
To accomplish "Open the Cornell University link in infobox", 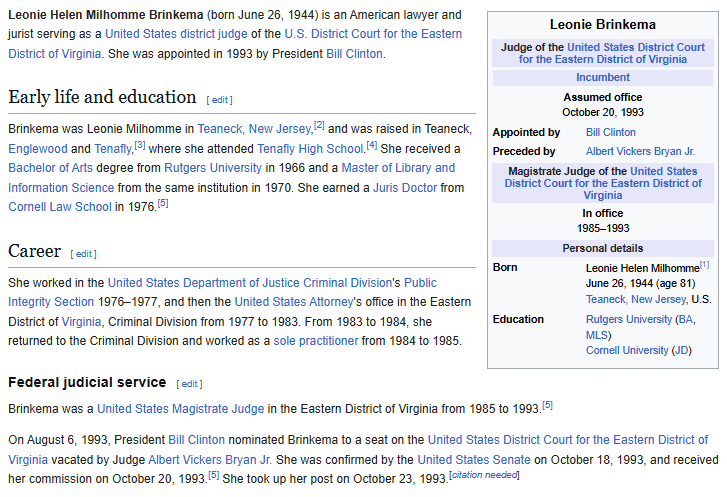I will click(627, 350).
